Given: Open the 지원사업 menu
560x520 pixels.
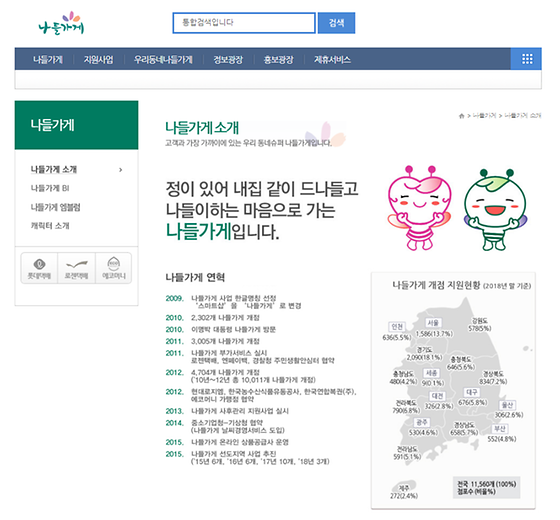Looking at the screenshot, I should click(x=99, y=59).
